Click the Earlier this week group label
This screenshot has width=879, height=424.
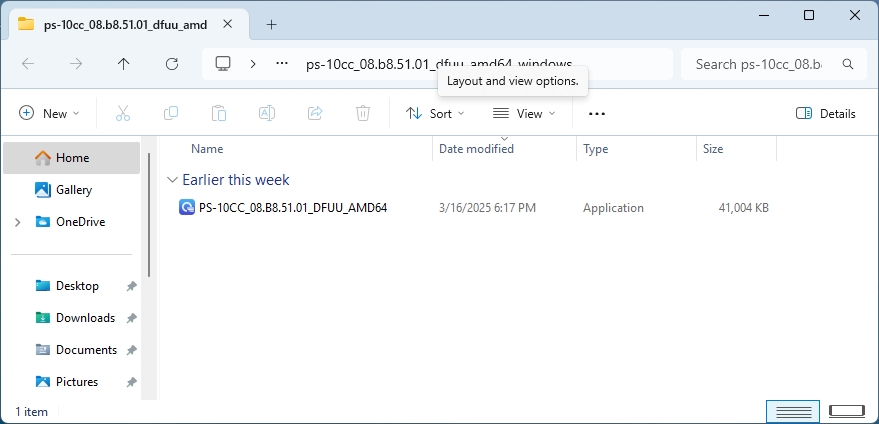235,180
